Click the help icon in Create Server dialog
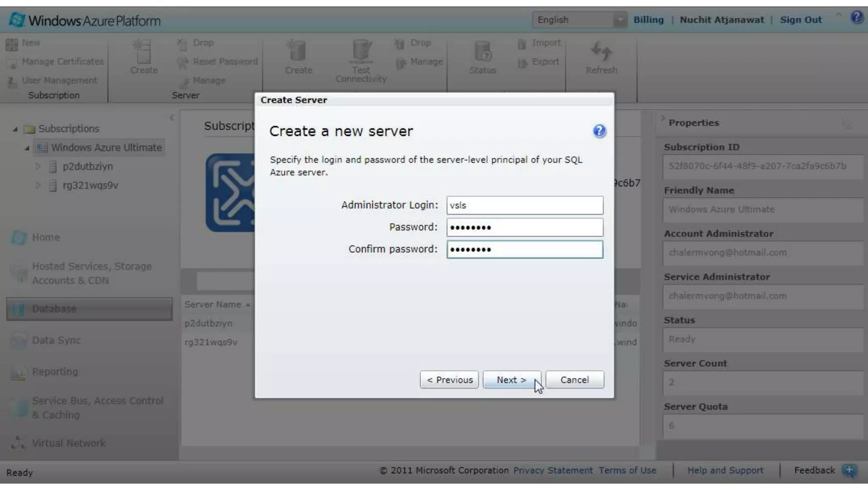 (x=599, y=131)
